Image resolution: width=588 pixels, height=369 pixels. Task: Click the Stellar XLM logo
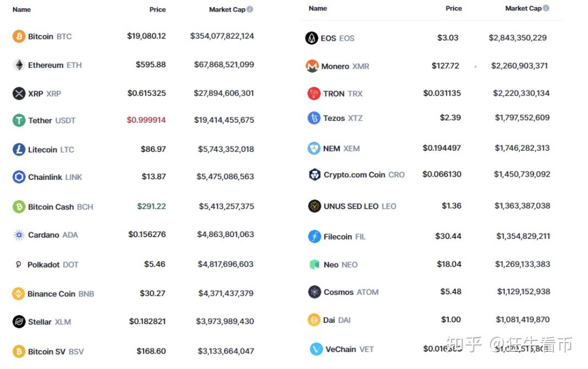click(x=19, y=322)
